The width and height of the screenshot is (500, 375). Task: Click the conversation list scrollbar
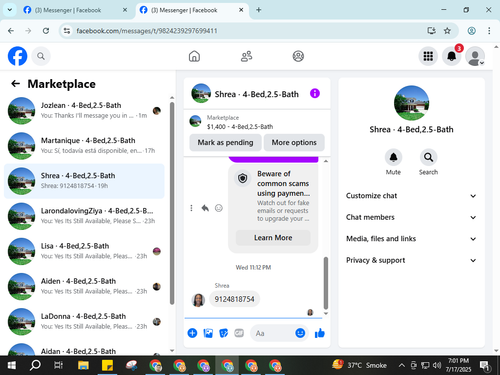click(172, 203)
